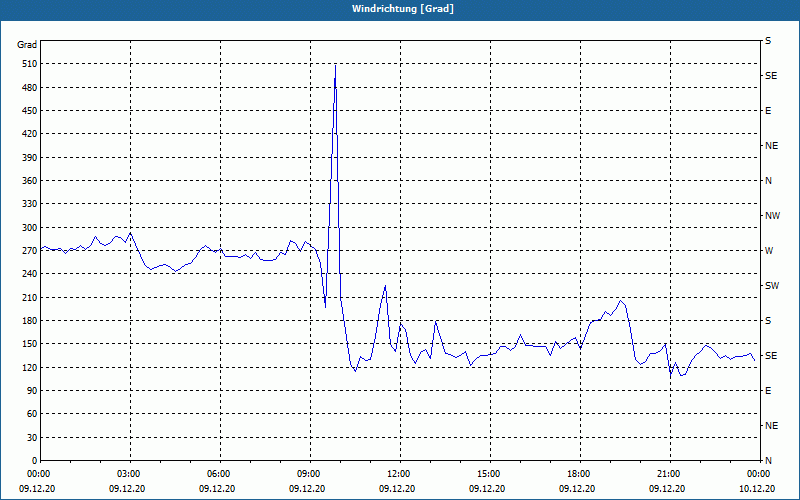The image size is (800, 500).
Task: Click the "E" compass label on the 90 gridline
Action: (x=768, y=391)
